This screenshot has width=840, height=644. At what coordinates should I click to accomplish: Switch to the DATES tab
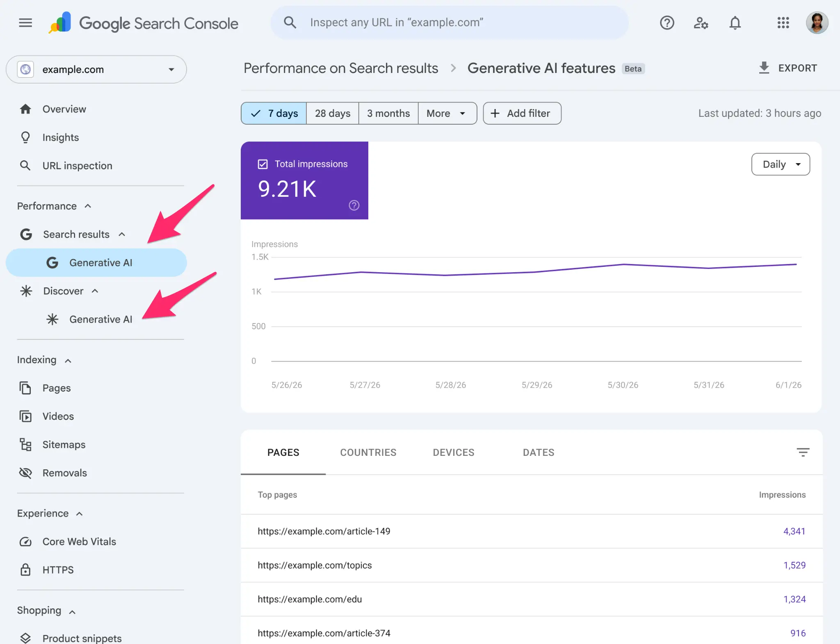tap(539, 453)
